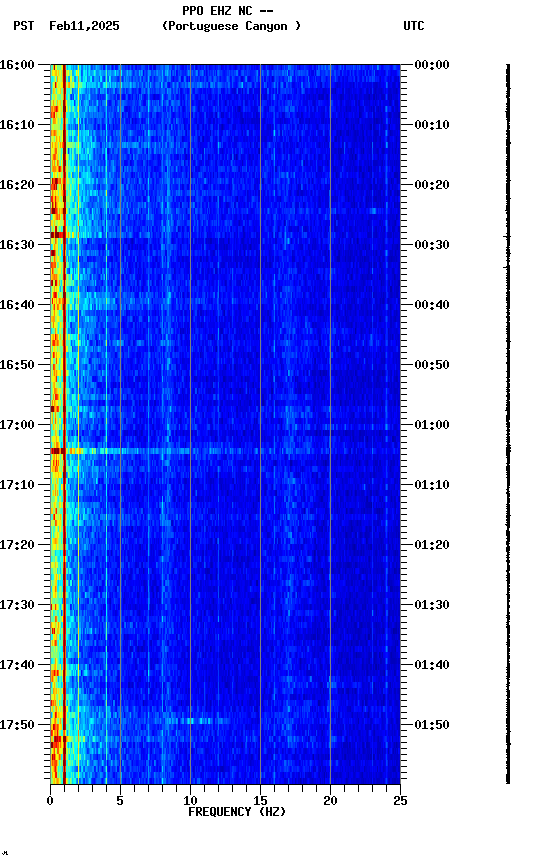Click the '0' frequency axis label
The width and height of the screenshot is (552, 864).
point(50,801)
